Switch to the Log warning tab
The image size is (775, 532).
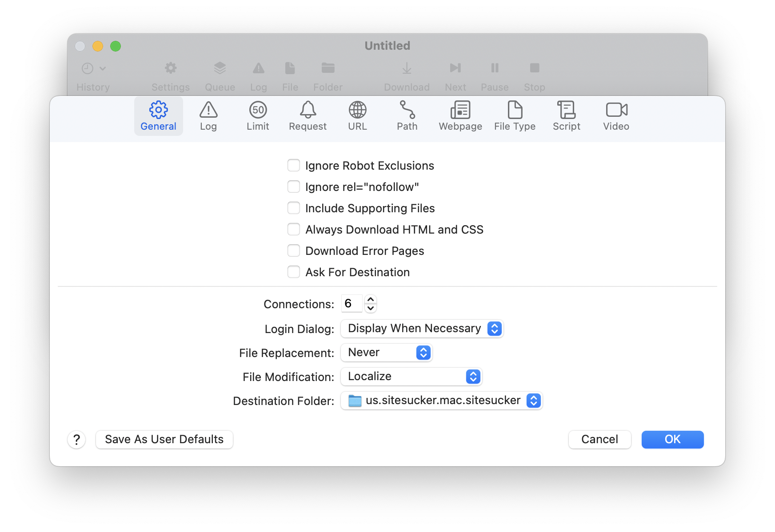(x=208, y=115)
